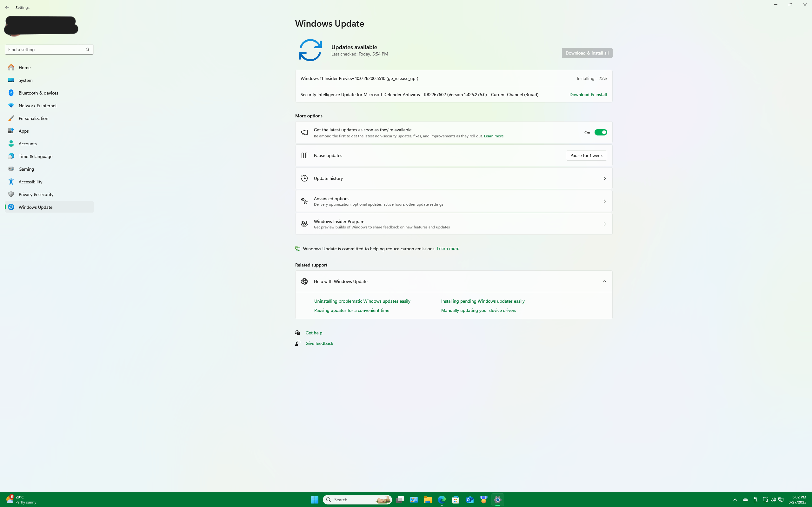Open Windows Insider Program arrow
The image size is (812, 507).
coord(604,224)
